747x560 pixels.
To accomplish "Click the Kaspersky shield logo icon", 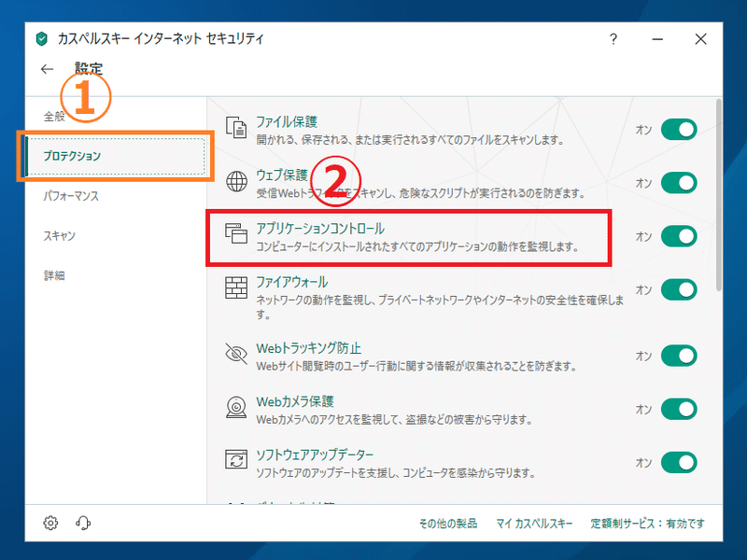I will click(x=42, y=38).
